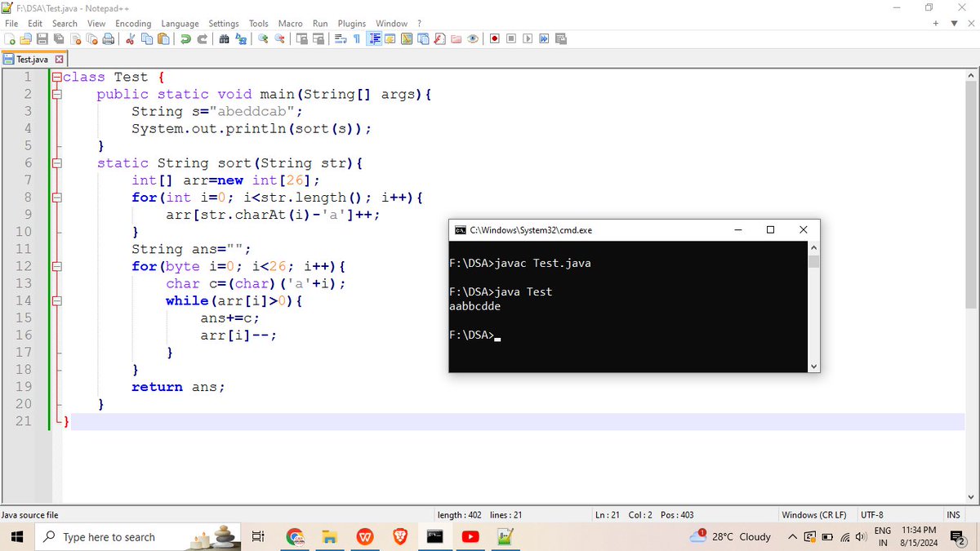
Task: Click the Save All toolbar icon
Action: point(59,39)
